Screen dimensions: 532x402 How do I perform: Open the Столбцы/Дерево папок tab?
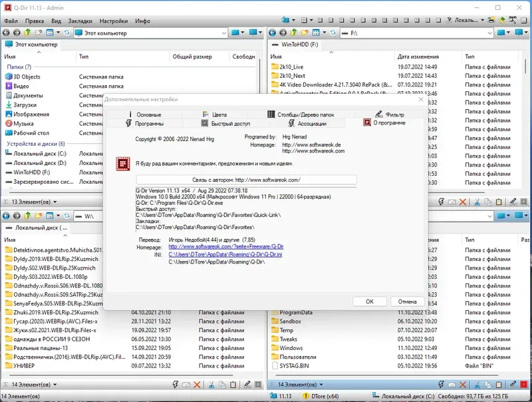[x=301, y=114]
